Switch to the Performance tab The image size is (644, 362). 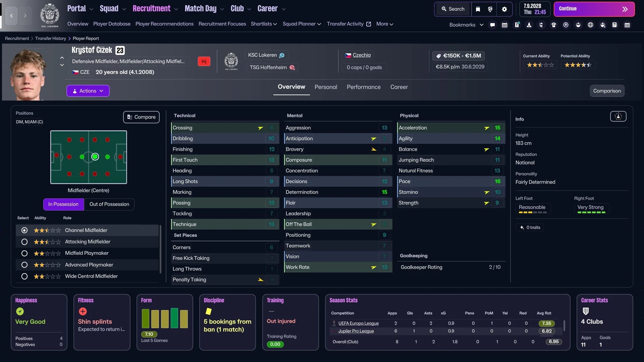coord(364,87)
